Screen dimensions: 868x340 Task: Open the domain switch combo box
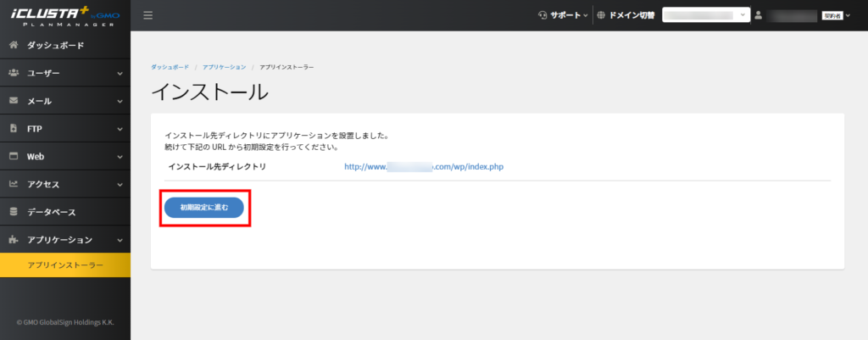click(x=706, y=15)
